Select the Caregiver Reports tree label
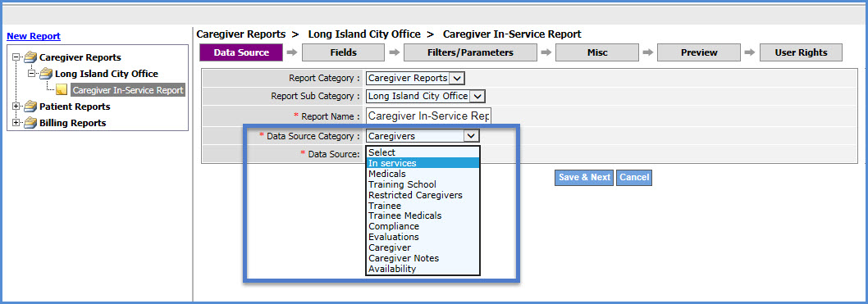 point(80,57)
